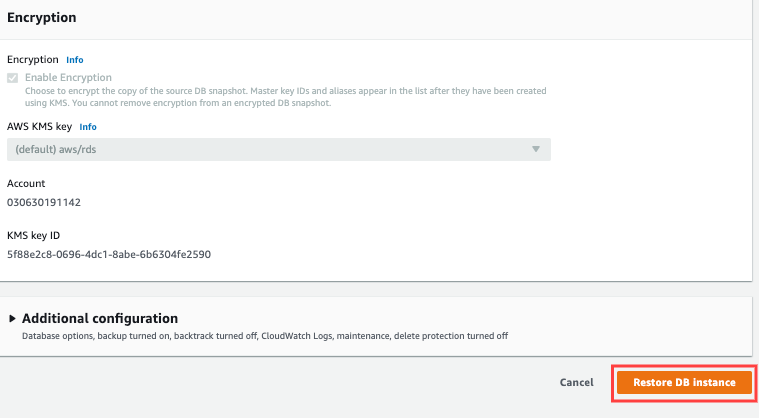Click the 'AWS KMS key' field label
Screen dimensions: 759x418
[x=39, y=127]
